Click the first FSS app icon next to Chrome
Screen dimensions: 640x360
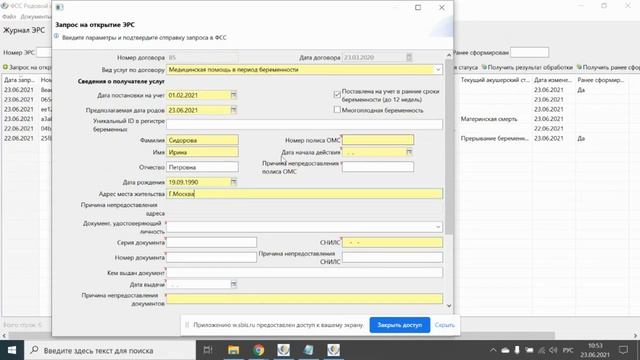[x=283, y=350]
